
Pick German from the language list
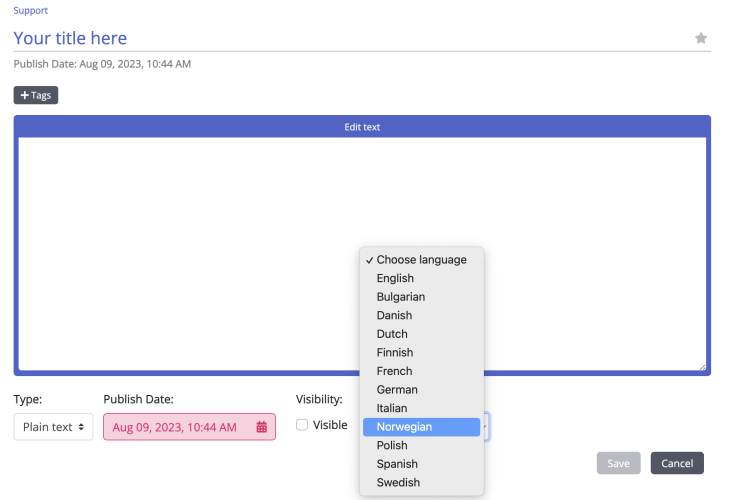pyautogui.click(x=397, y=390)
